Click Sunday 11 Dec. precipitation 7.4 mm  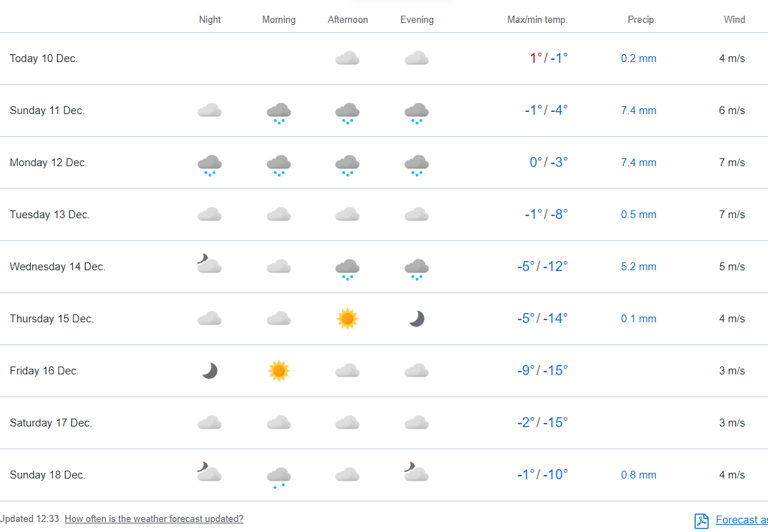coord(638,111)
